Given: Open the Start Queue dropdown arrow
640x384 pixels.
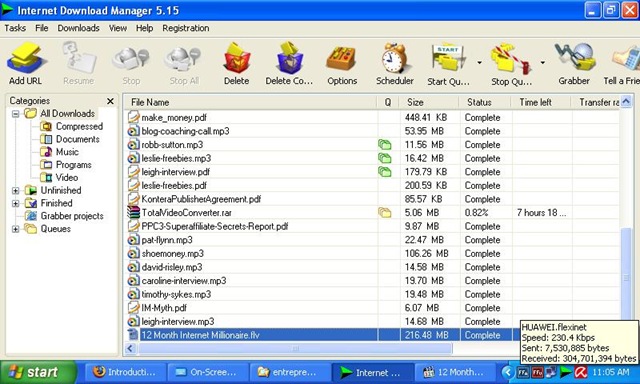Looking at the screenshot, I should point(479,62).
